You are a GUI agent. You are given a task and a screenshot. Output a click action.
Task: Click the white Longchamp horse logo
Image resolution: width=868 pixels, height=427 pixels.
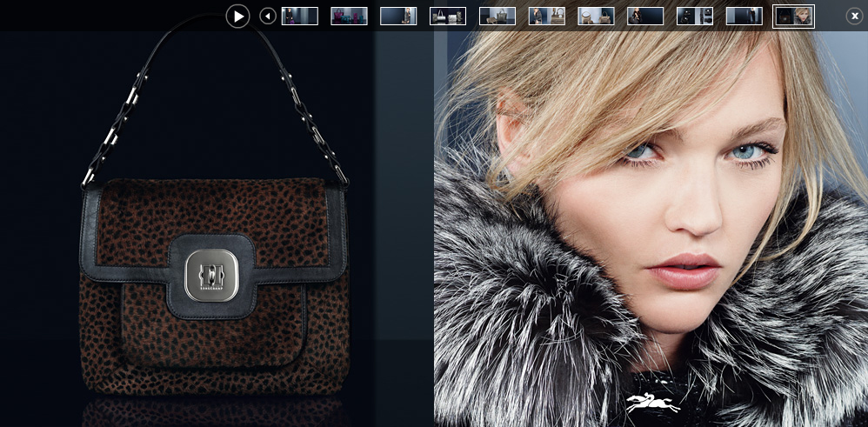coord(652,403)
